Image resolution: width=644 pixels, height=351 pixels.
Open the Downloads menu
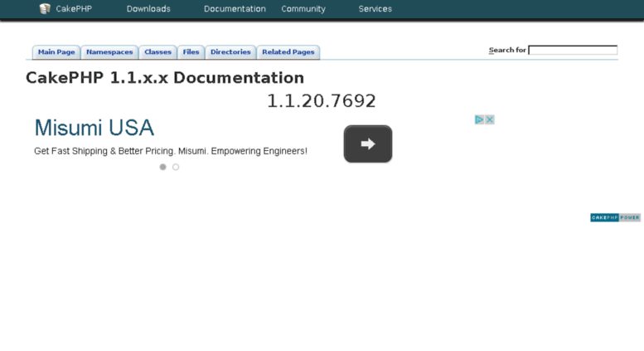[x=148, y=8]
